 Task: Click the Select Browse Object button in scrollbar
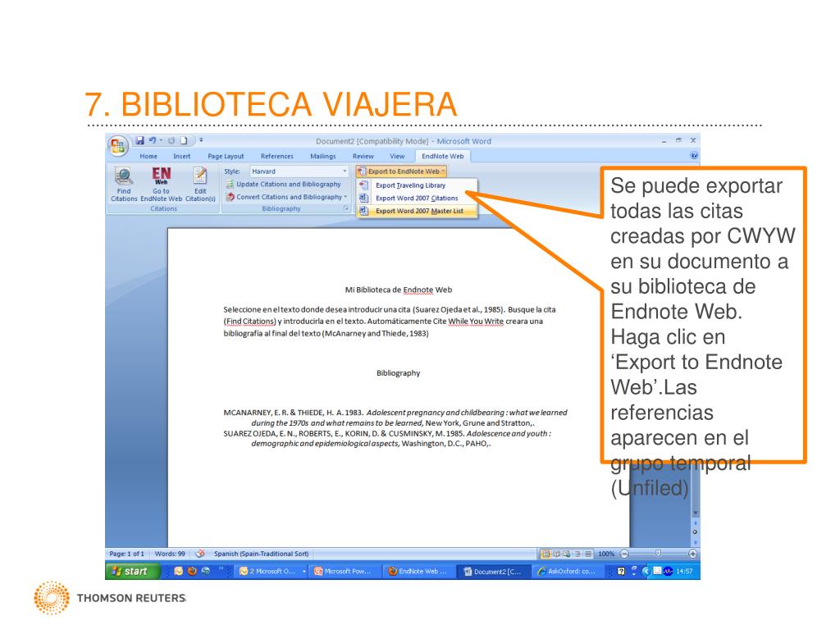coord(695,532)
